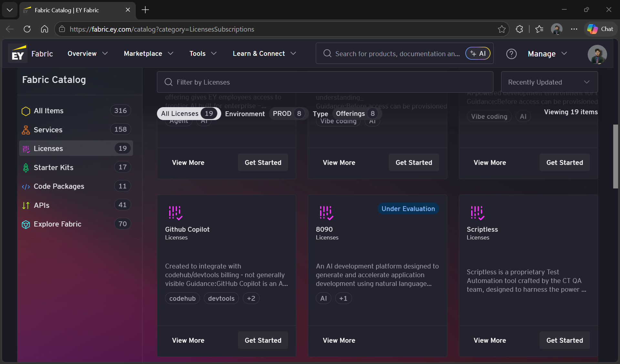Screen dimensions: 620x364
Task: Click View More on Scriptless card
Action: tap(490, 340)
